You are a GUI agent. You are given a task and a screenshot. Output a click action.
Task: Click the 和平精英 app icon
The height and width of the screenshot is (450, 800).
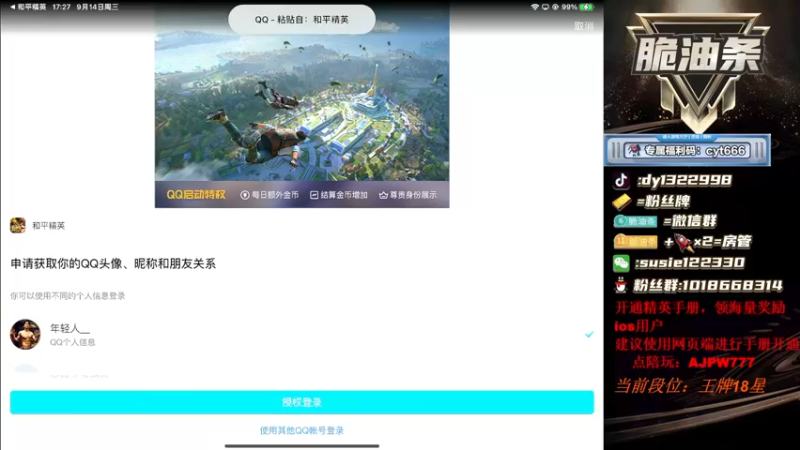pos(18,225)
